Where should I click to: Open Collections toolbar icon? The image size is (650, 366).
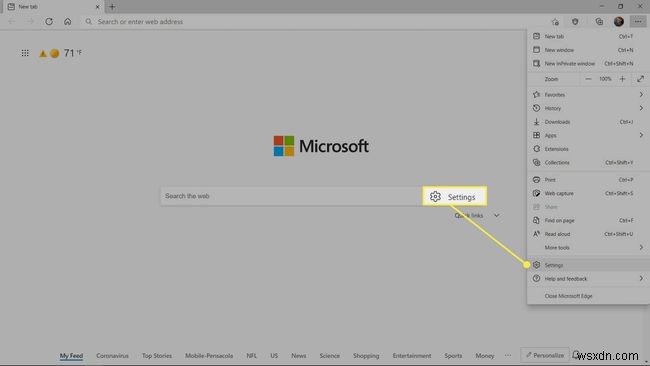pos(599,22)
